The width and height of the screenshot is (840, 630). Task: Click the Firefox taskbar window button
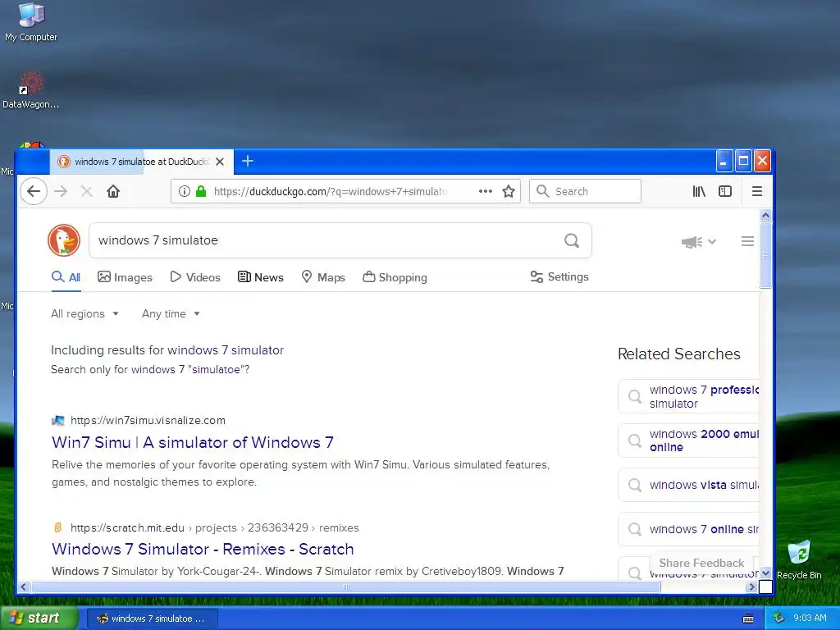(x=152, y=619)
